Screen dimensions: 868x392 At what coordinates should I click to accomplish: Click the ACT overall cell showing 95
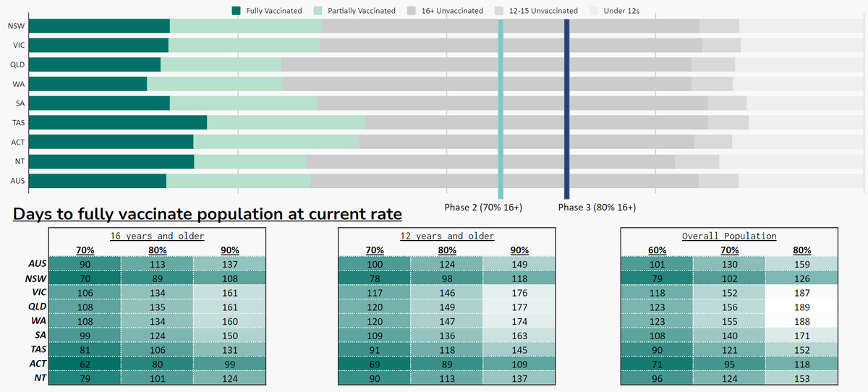(x=729, y=363)
